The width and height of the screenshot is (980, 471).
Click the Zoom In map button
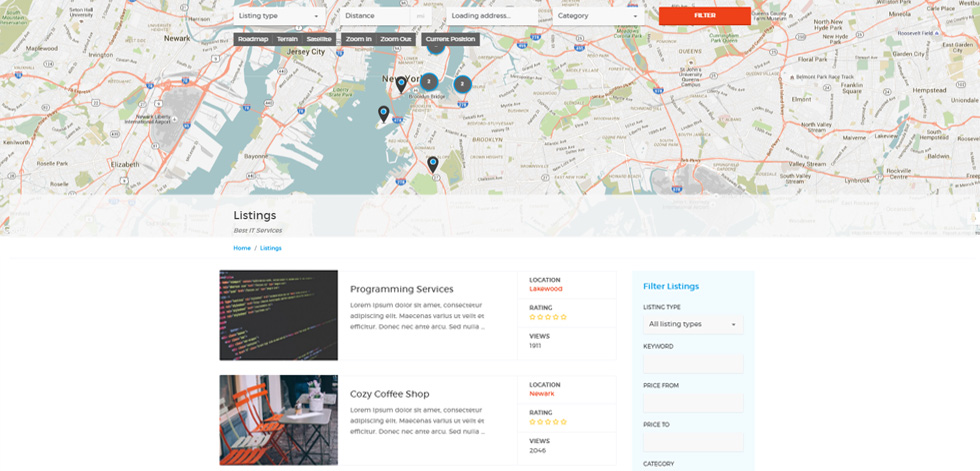pos(359,39)
